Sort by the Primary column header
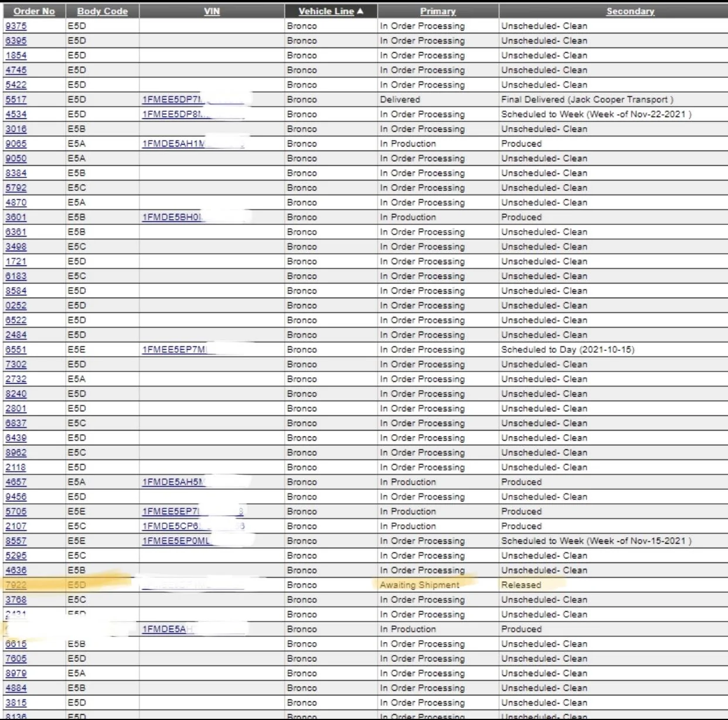This screenshot has width=728, height=720. coord(438,11)
